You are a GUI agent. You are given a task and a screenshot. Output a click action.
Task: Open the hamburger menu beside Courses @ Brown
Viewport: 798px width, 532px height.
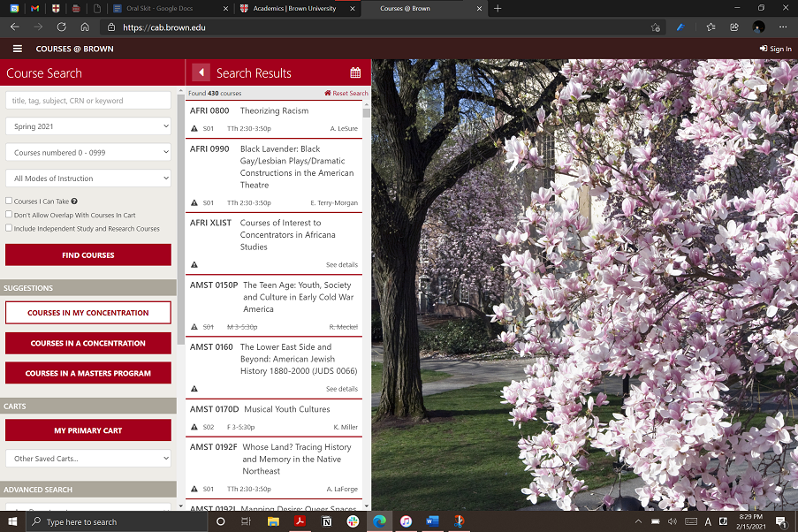tap(18, 49)
